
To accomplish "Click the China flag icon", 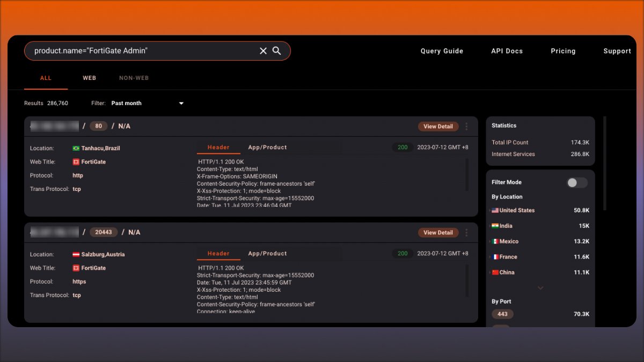I will pos(495,272).
